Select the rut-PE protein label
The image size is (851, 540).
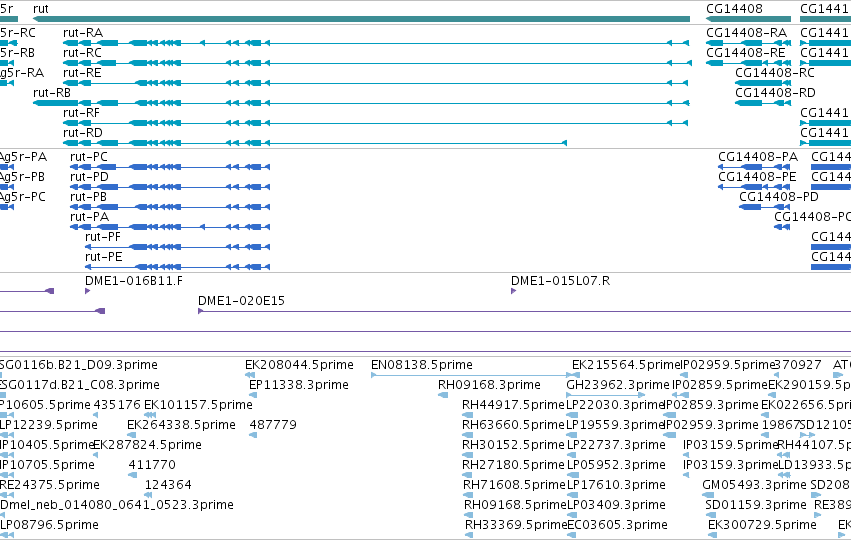[104, 257]
